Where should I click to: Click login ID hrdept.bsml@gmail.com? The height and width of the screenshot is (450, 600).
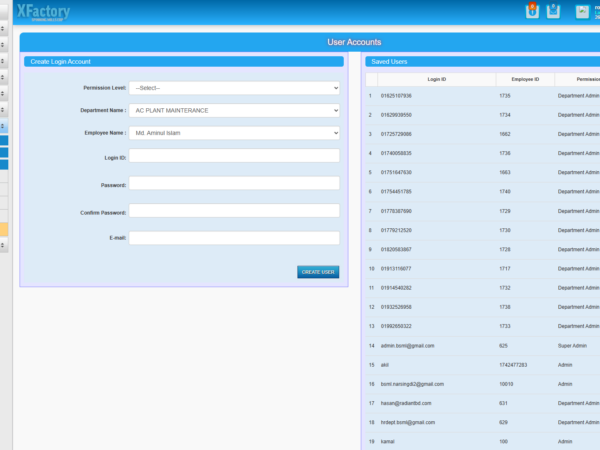[x=408, y=422]
